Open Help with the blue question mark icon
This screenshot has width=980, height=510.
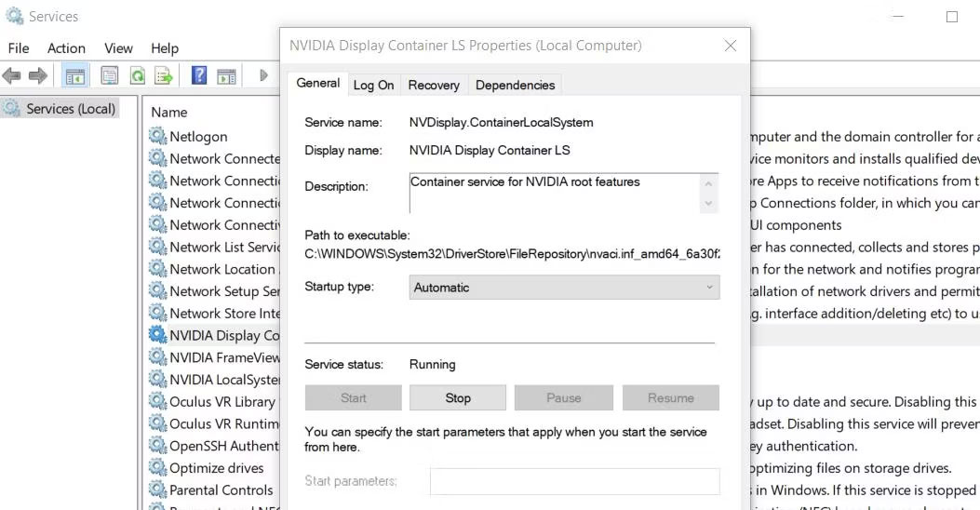click(x=199, y=75)
